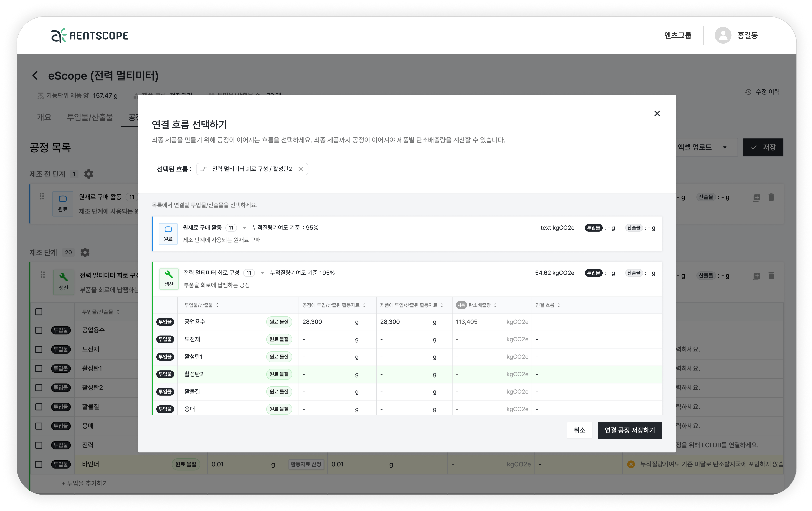
Task: Click the settings gear next to 제조 전 단계
Action: click(89, 174)
